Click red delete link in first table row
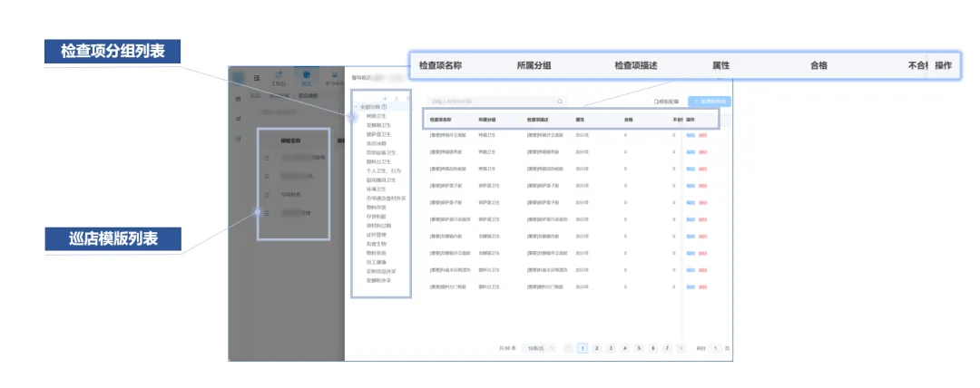 coord(702,135)
